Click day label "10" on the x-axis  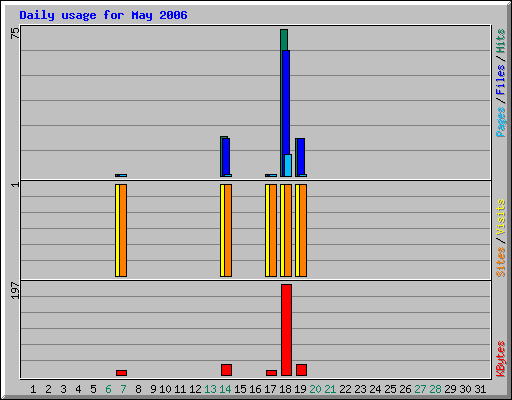(165, 389)
